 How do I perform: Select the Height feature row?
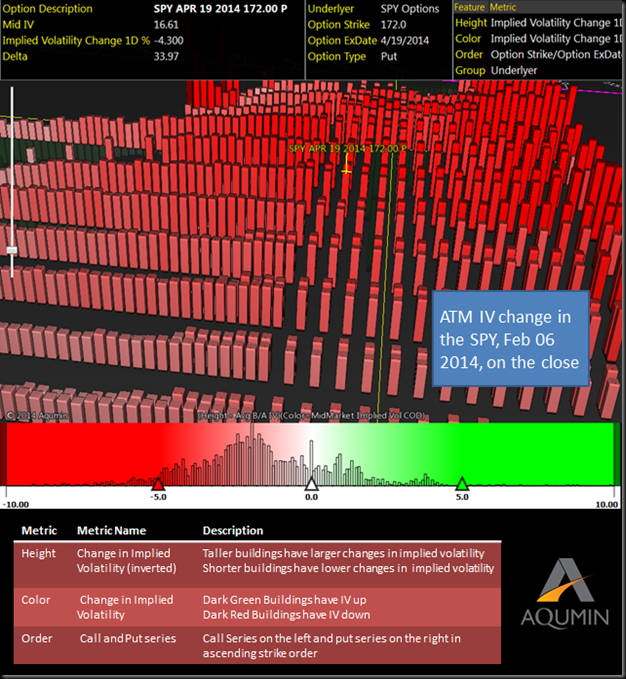coord(538,23)
